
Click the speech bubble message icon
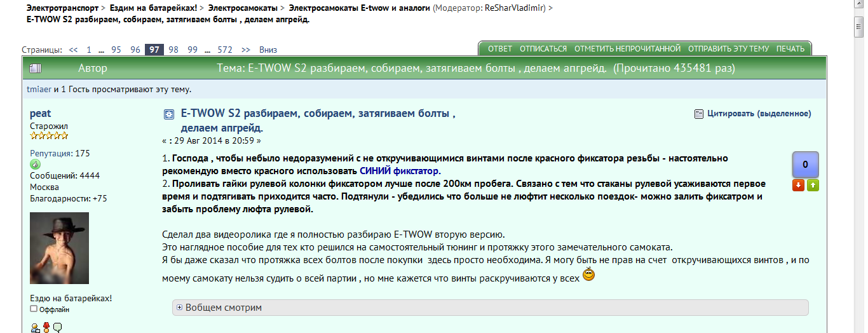[x=57, y=327]
